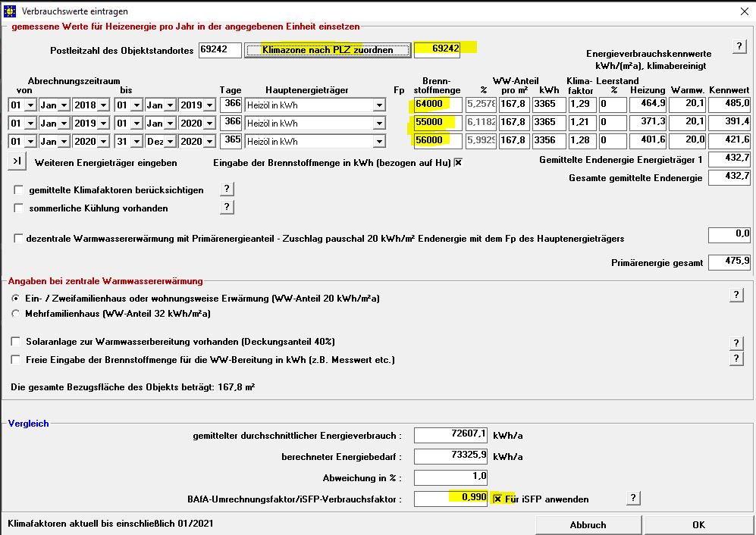Click Leerstand field in the 55000 row
Image resolution: width=756 pixels, height=535 pixels.
tap(613, 123)
